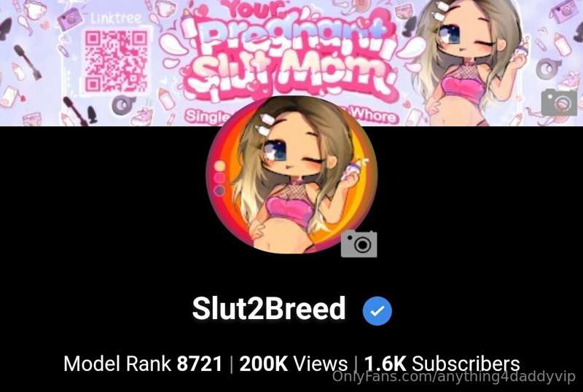Pick the pink color dot on the avatar
This screenshot has height=392, width=583.
[219, 178]
